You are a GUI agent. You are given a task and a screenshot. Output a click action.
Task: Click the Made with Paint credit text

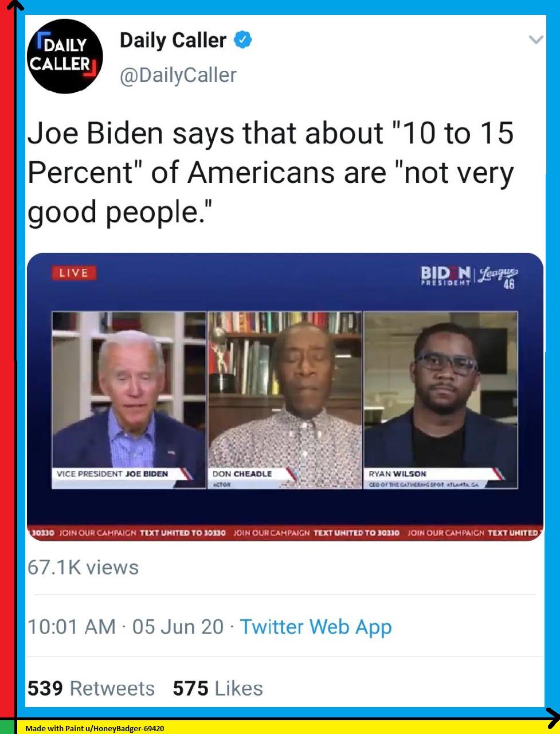pos(95,728)
